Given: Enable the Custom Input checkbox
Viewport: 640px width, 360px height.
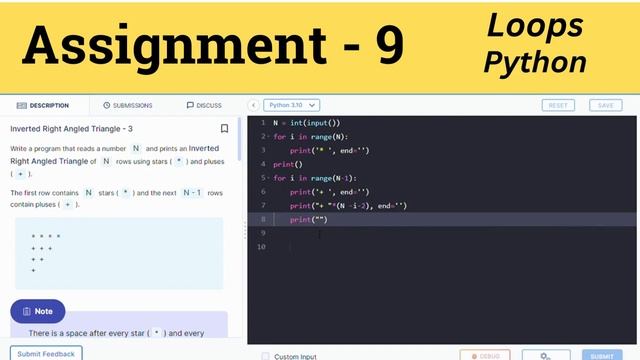Looking at the screenshot, I should coord(265,356).
